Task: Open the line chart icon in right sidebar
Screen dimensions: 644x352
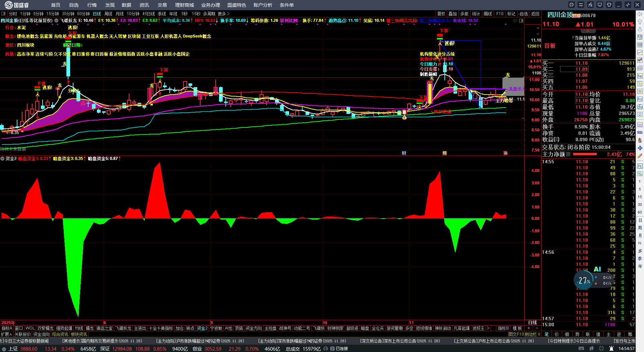Action: [x=640, y=53]
